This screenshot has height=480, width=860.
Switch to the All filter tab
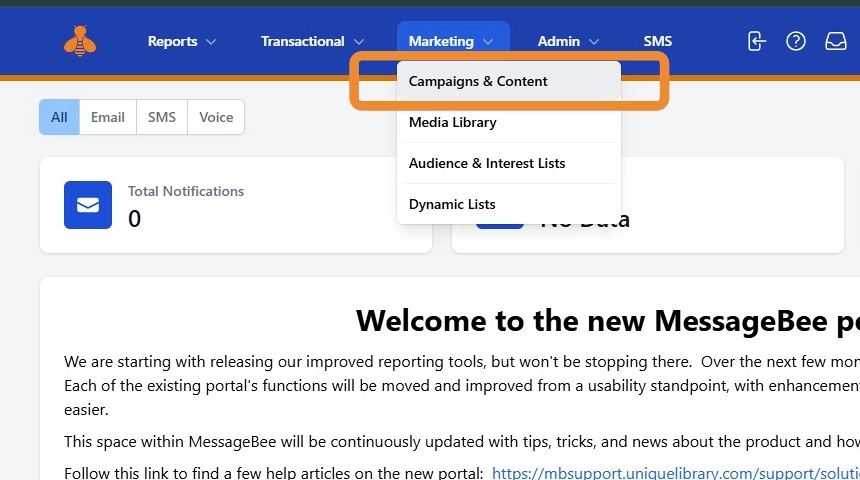click(59, 117)
